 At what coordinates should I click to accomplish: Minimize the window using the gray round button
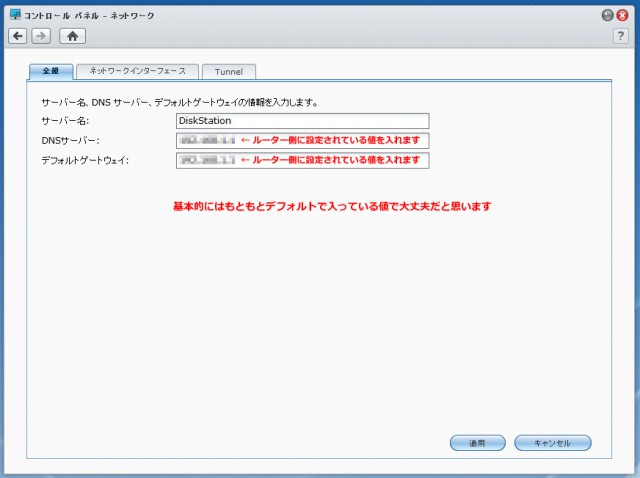pos(607,15)
